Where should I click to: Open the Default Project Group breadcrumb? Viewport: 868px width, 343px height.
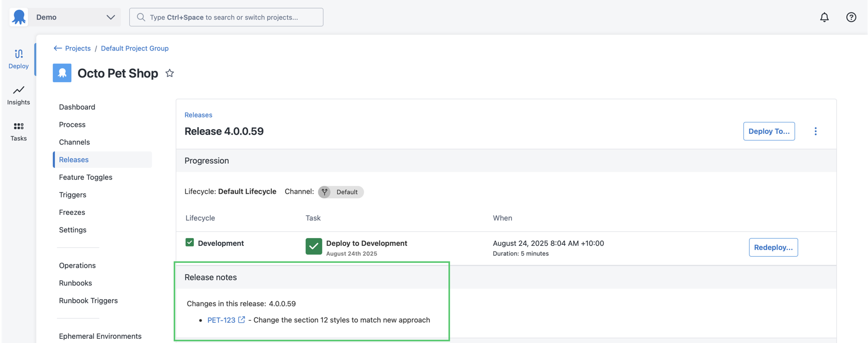(x=134, y=48)
